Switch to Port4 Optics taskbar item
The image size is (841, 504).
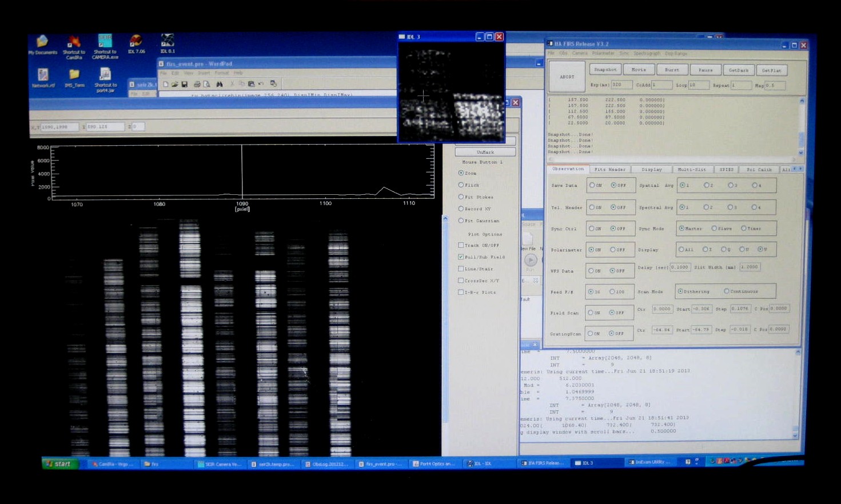[x=435, y=463]
